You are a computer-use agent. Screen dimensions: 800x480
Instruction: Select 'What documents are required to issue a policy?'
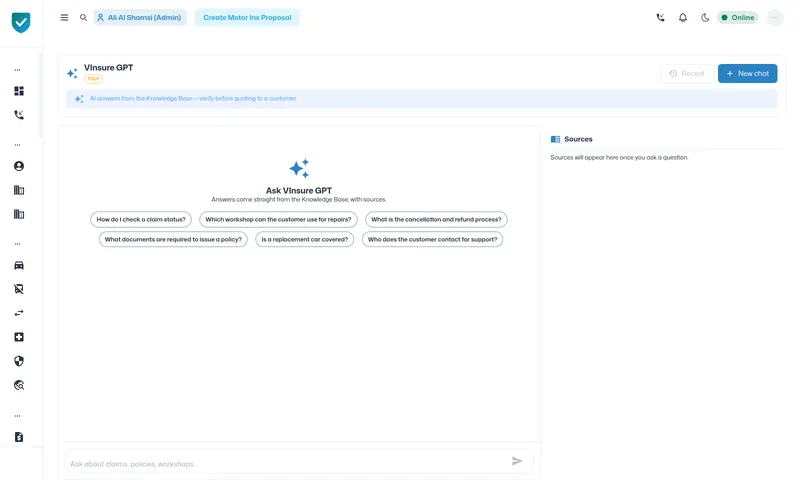tap(173, 239)
